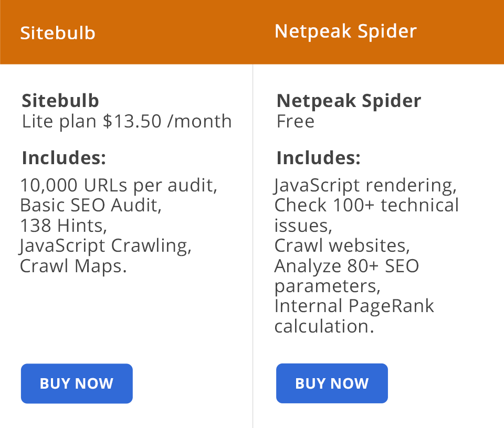Select the Netpeak Spider product title text
Viewport: 504px width, 428px height.
349,100
